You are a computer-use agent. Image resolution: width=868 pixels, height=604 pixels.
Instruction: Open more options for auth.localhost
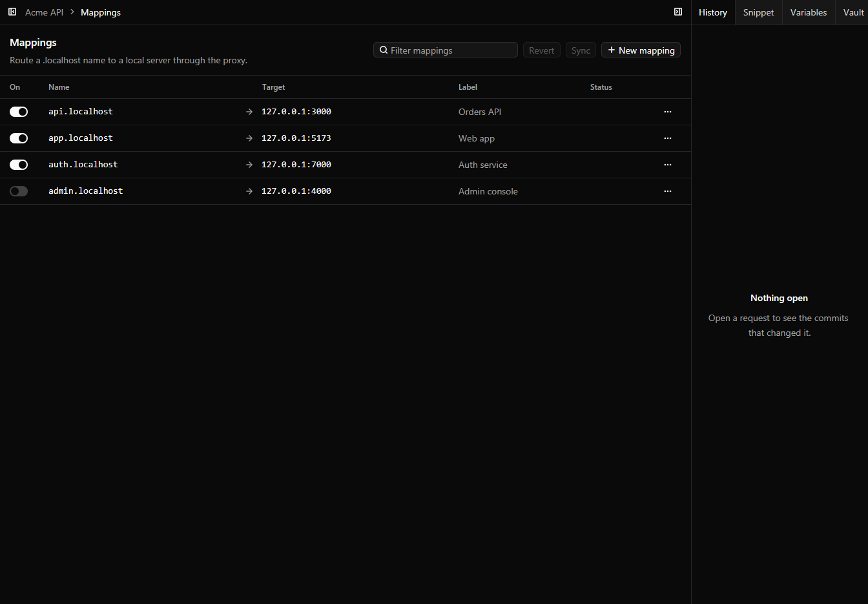[x=668, y=165]
